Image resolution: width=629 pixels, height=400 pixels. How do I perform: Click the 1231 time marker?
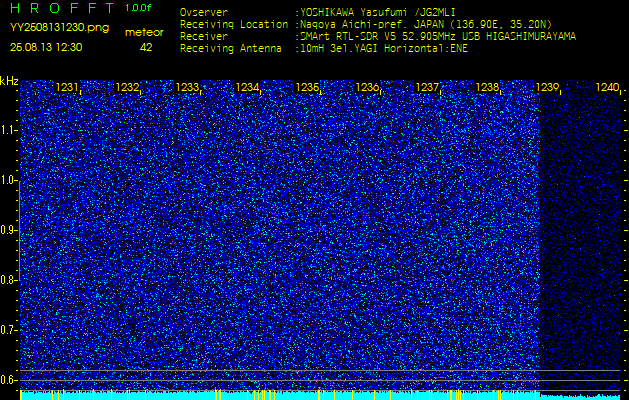67,87
